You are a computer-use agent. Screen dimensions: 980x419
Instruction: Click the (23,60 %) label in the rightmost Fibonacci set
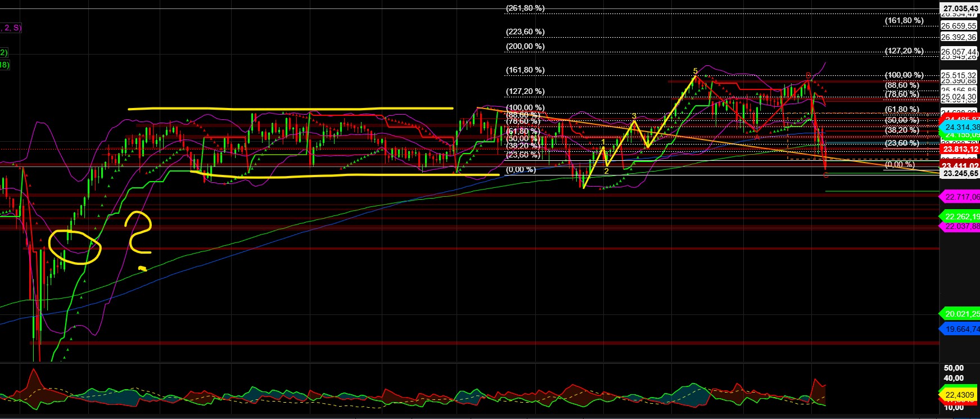[902, 143]
